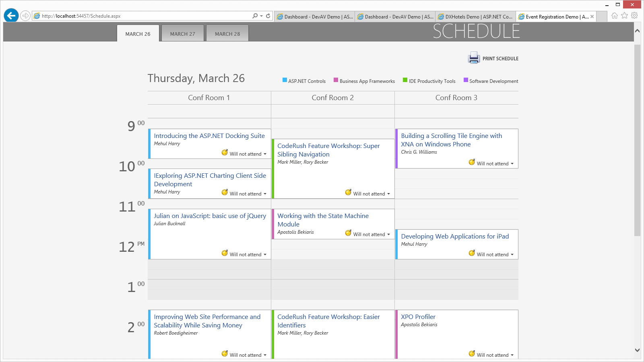Viewport: 644px width, 362px height.
Task: Click the pink Business App Frameworks legend swatch
Action: click(x=336, y=80)
